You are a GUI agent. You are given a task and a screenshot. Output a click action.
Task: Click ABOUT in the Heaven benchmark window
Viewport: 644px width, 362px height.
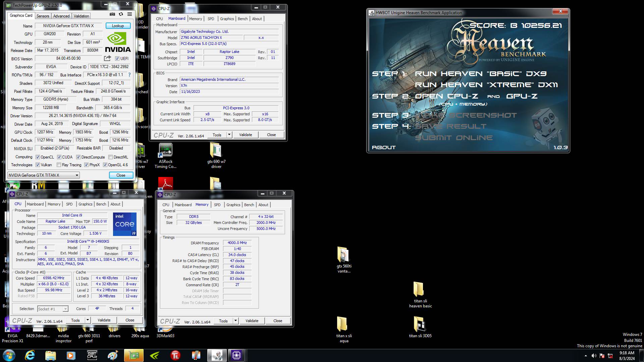[384, 147]
